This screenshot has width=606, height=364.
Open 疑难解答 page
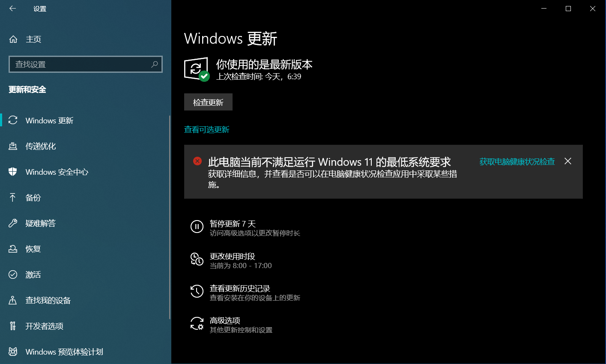[85, 223]
